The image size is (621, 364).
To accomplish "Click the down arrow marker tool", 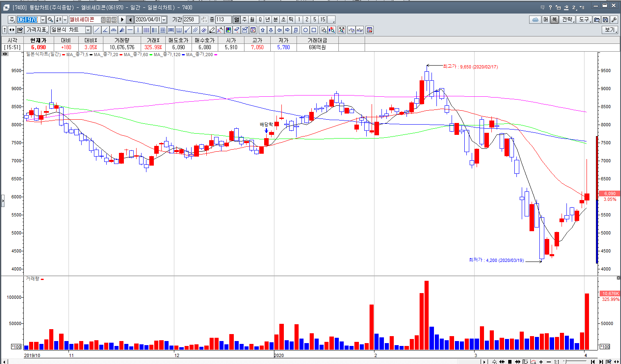I will 271,30.
